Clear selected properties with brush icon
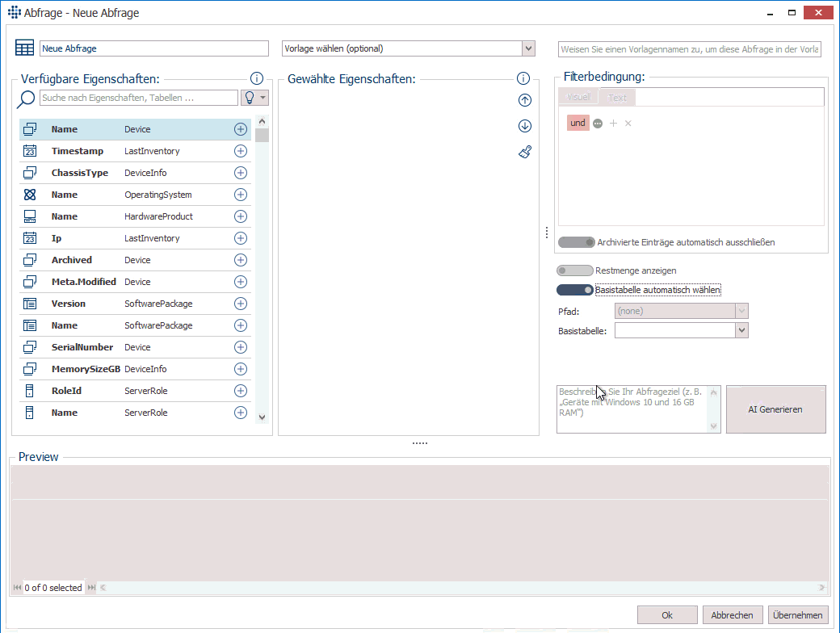Viewport: 840px width, 633px height. pos(525,152)
